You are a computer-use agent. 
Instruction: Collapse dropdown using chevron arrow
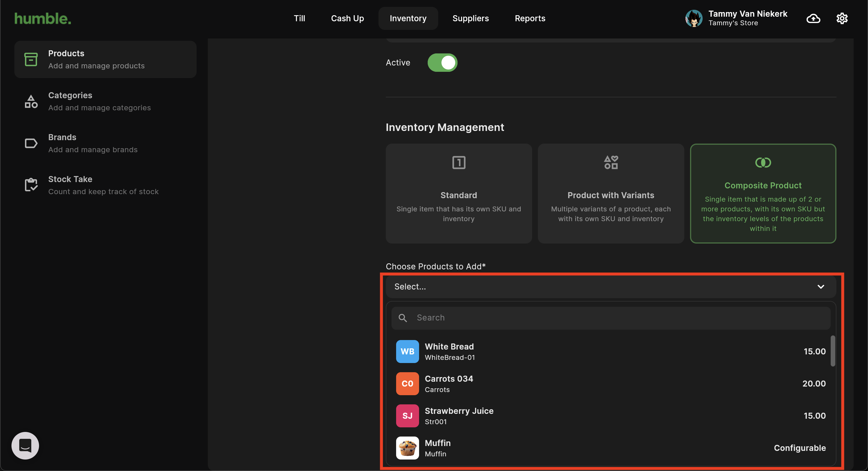pos(820,287)
